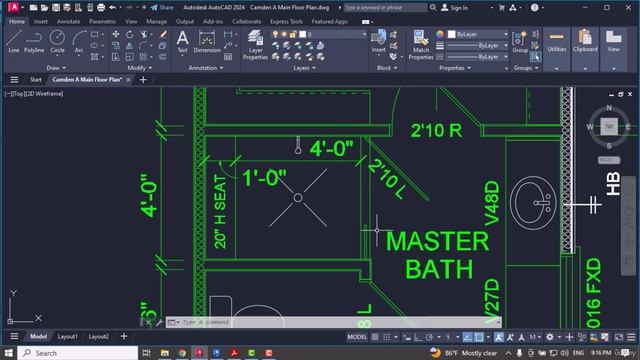Toggle MODEL space button in status bar
Viewport: 640px width, 360px height.
(x=357, y=337)
